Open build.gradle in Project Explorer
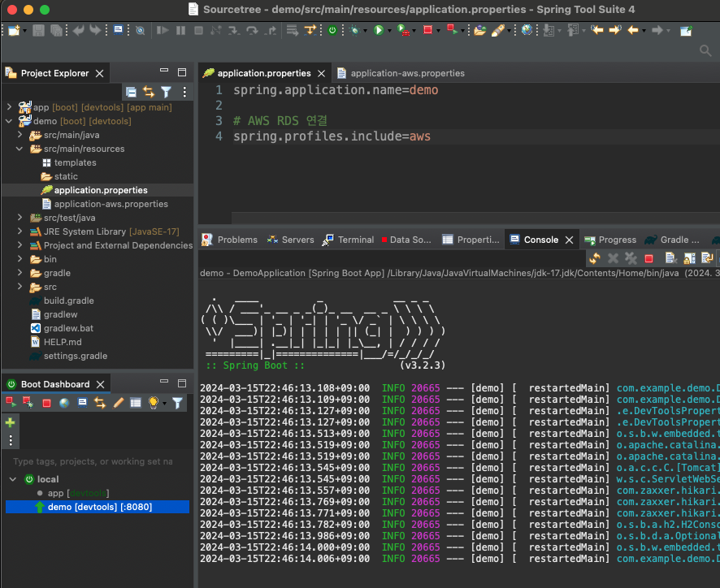 click(x=68, y=300)
